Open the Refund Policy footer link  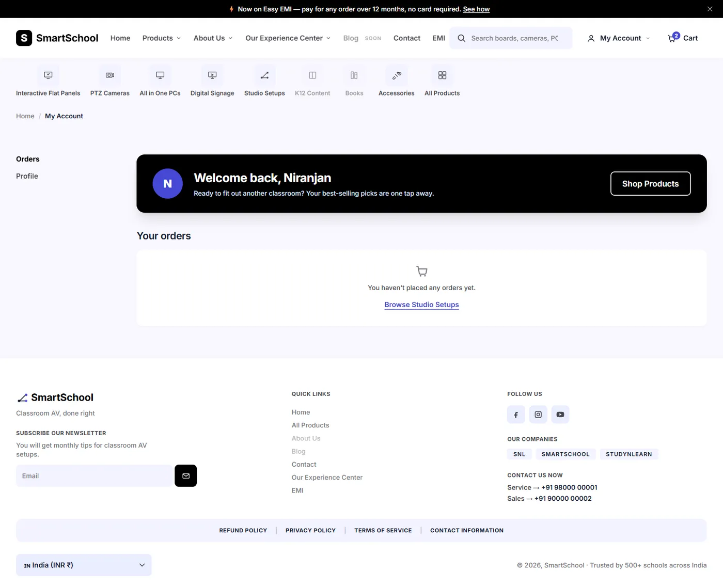(243, 531)
